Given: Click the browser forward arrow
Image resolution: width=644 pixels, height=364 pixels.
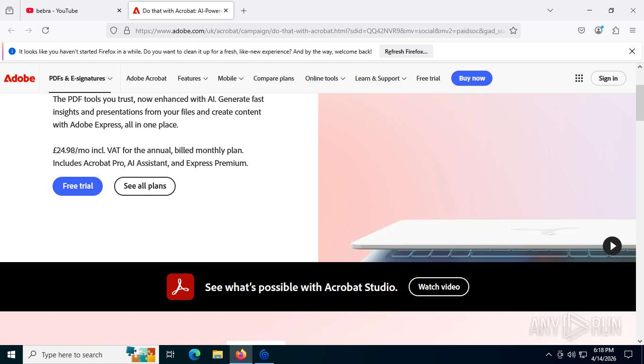Looking at the screenshot, I should 28,30.
